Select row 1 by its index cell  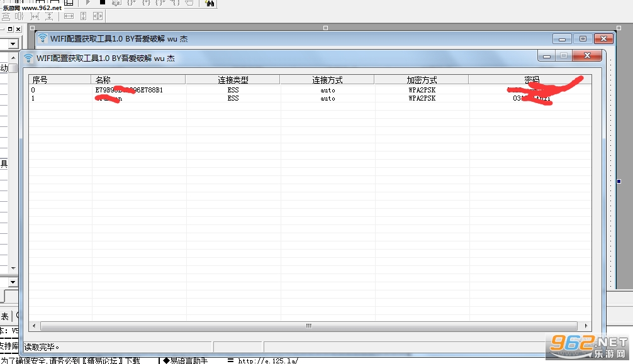pos(33,98)
